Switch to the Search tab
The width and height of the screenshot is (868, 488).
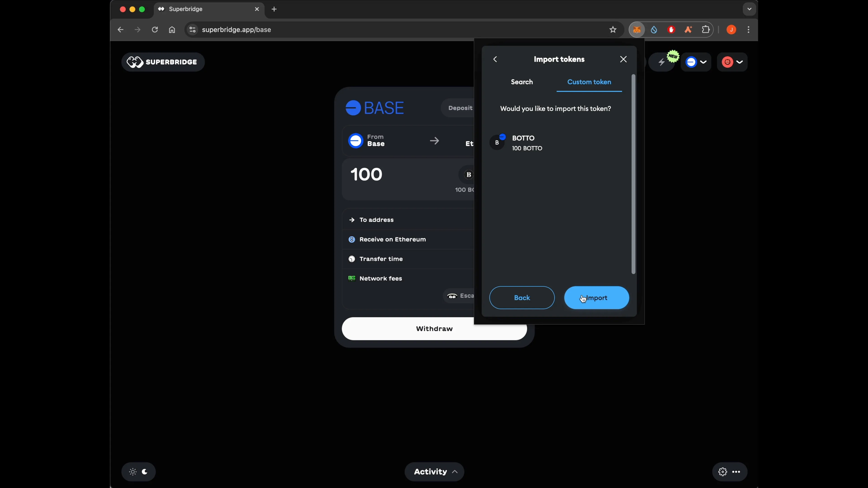point(522,82)
